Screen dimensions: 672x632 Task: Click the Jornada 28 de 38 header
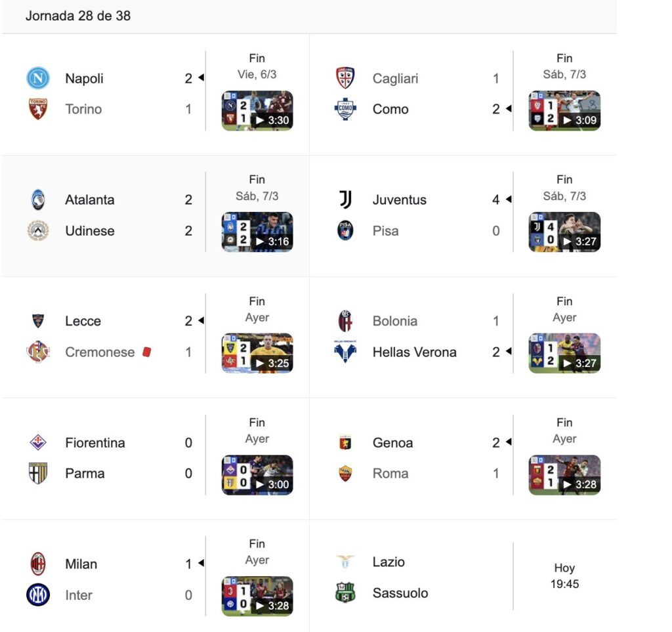(78, 16)
